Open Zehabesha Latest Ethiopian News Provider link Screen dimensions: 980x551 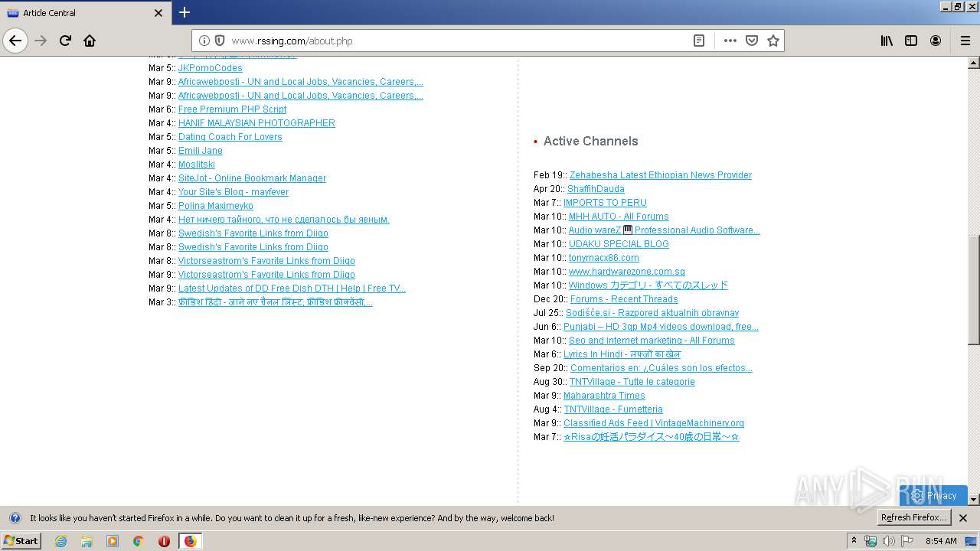coord(660,175)
